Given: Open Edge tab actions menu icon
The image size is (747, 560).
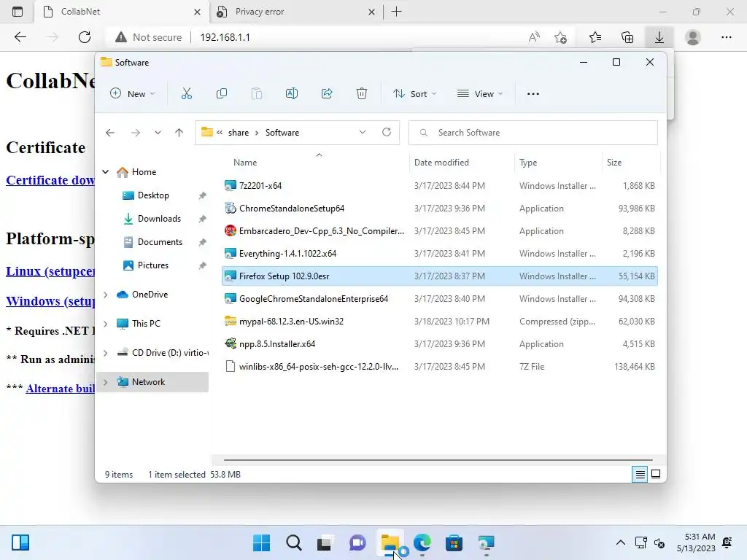Looking at the screenshot, I should coord(18,12).
